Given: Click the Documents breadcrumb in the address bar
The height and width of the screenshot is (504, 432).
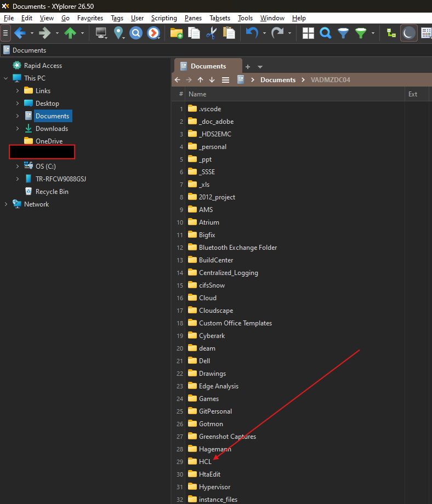Looking at the screenshot, I should click(277, 80).
